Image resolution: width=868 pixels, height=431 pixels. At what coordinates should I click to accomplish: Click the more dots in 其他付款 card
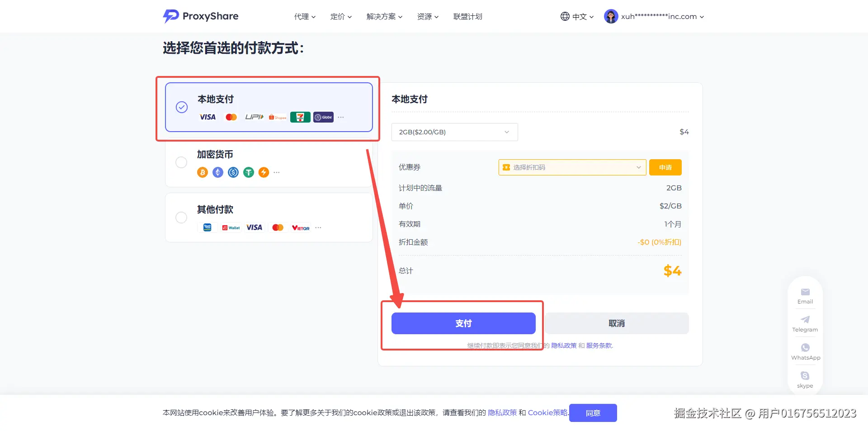(318, 227)
